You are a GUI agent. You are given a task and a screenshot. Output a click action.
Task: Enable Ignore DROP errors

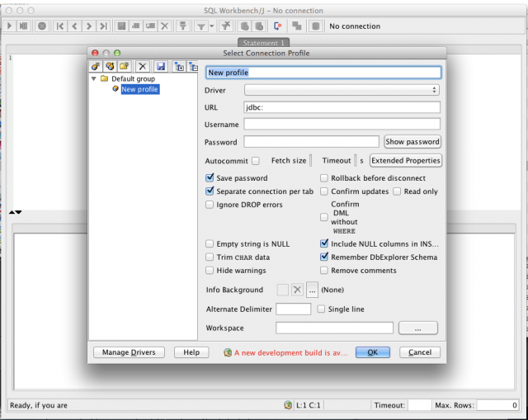[210, 205]
